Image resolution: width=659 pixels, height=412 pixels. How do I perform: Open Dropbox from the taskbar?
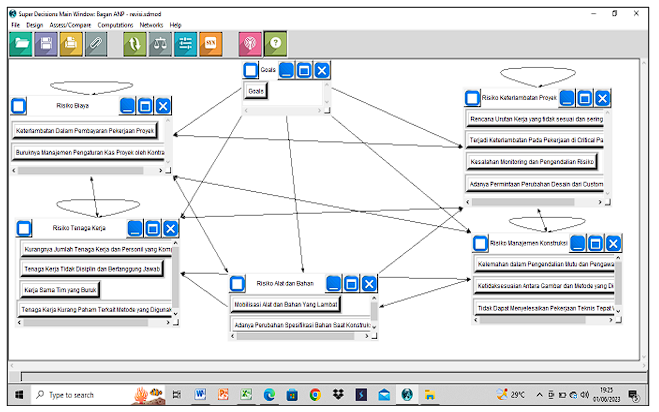coord(338,395)
